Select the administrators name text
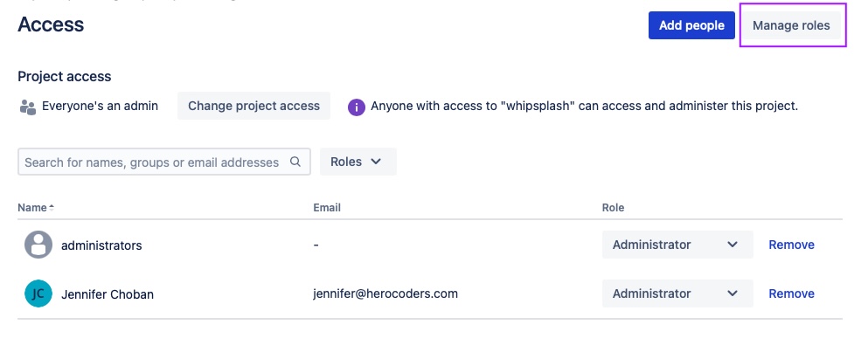This screenshot has width=868, height=359. click(101, 245)
